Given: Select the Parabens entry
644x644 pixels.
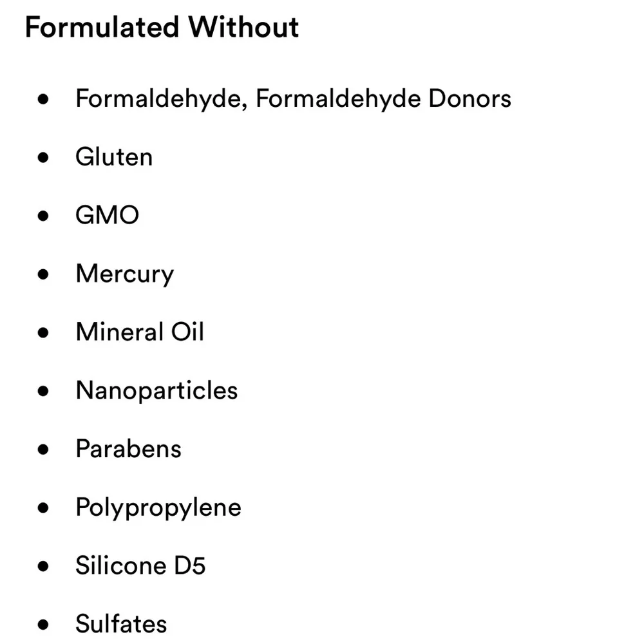Looking at the screenshot, I should click(129, 449).
